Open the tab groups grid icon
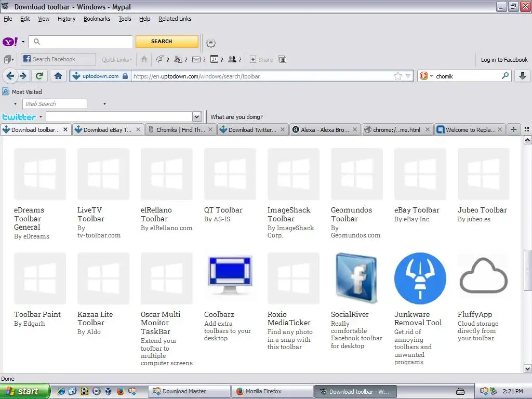The image size is (532, 399). (527, 129)
